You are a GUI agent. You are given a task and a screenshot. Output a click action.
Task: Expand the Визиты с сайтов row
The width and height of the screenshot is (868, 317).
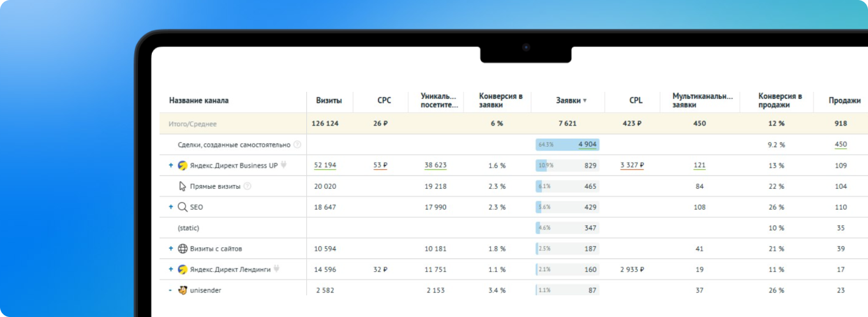pyautogui.click(x=170, y=249)
